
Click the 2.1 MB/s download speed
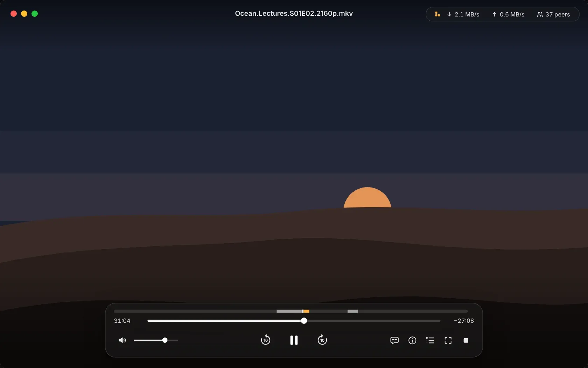(463, 14)
